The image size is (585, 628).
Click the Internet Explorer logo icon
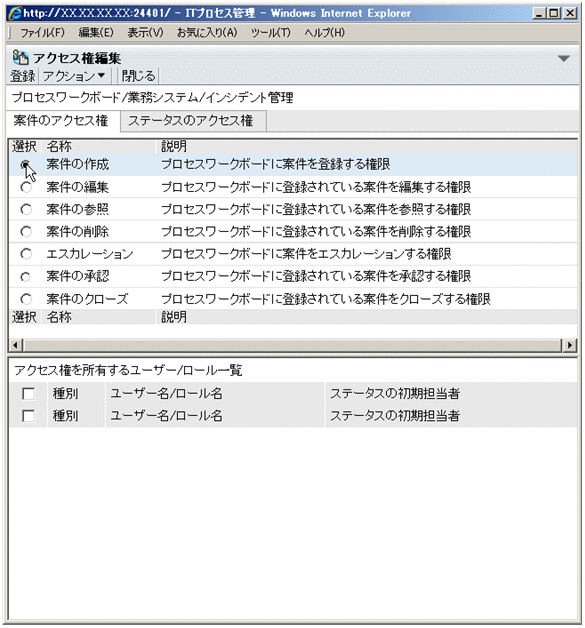pyautogui.click(x=15, y=13)
